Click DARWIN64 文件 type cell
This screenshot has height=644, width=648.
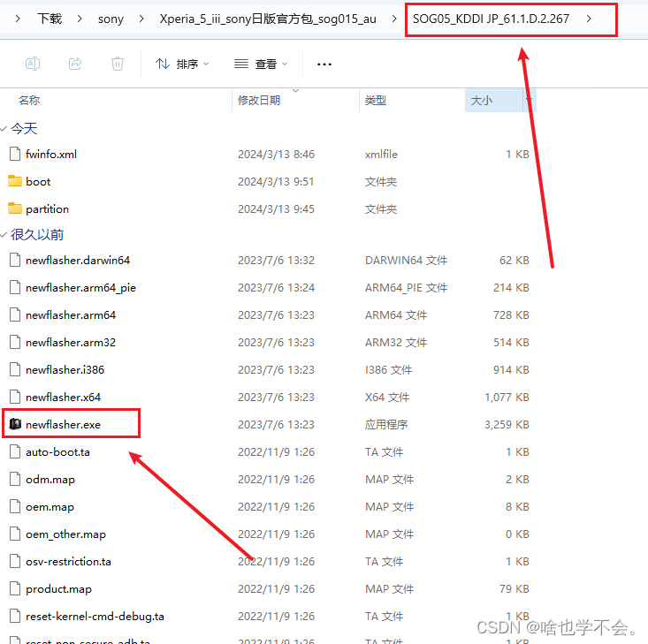click(406, 261)
